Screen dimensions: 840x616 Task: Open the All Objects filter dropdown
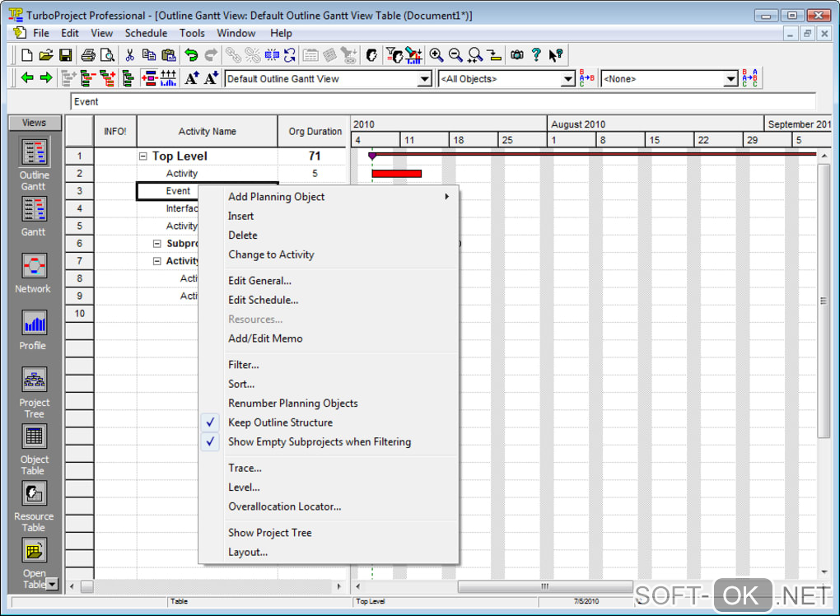coord(568,79)
